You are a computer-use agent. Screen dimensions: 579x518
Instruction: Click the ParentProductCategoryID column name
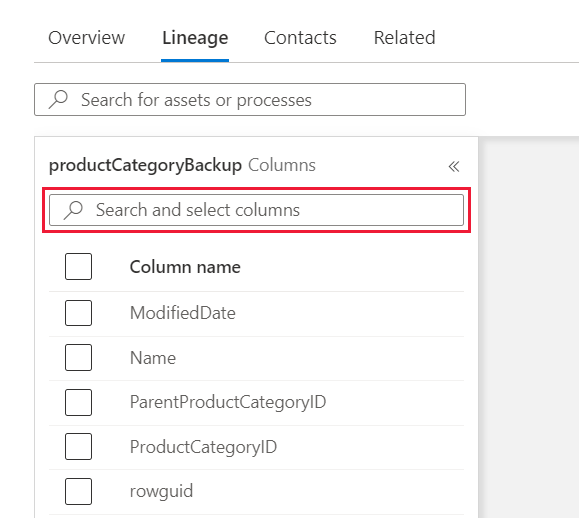(x=228, y=402)
